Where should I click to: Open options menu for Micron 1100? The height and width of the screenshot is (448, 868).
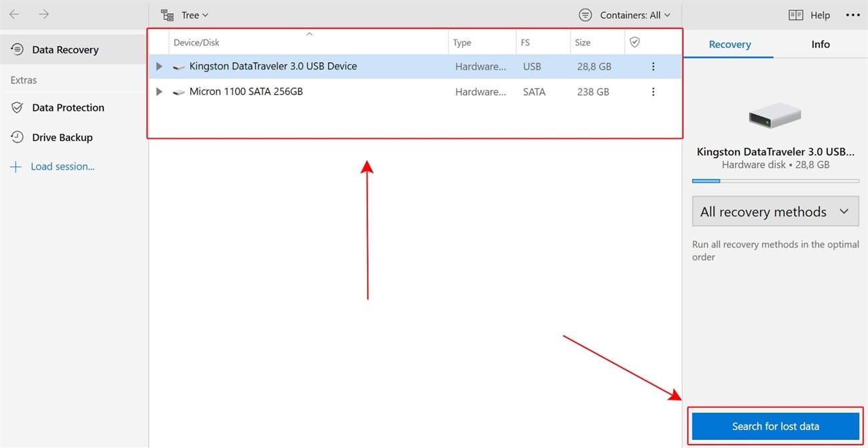[653, 91]
